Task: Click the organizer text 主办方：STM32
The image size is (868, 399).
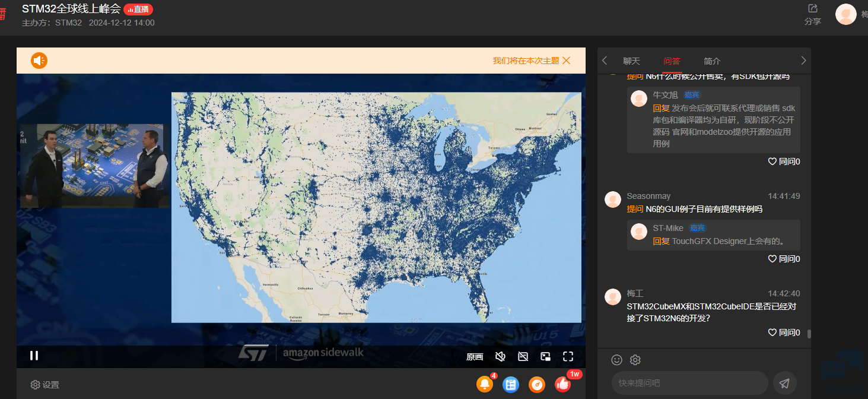Action: (x=52, y=23)
